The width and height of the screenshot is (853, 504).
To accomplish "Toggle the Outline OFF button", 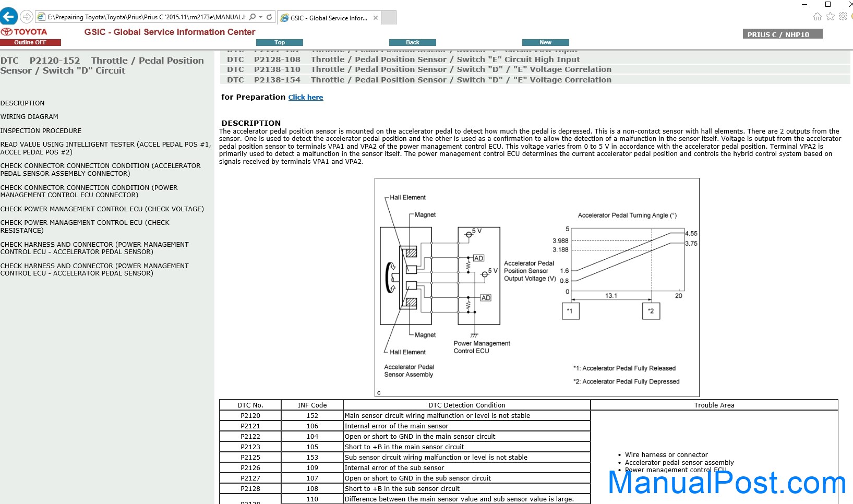I will click(30, 42).
